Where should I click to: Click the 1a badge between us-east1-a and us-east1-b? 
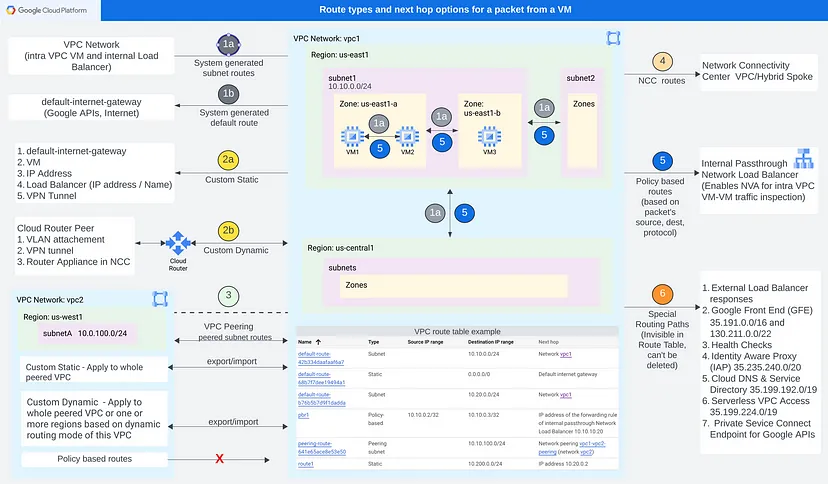442,117
